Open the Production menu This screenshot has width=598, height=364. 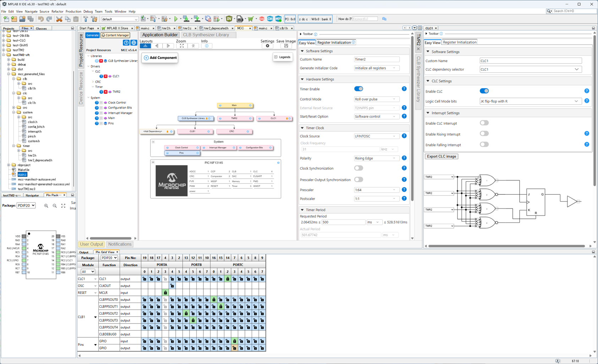[x=73, y=11]
